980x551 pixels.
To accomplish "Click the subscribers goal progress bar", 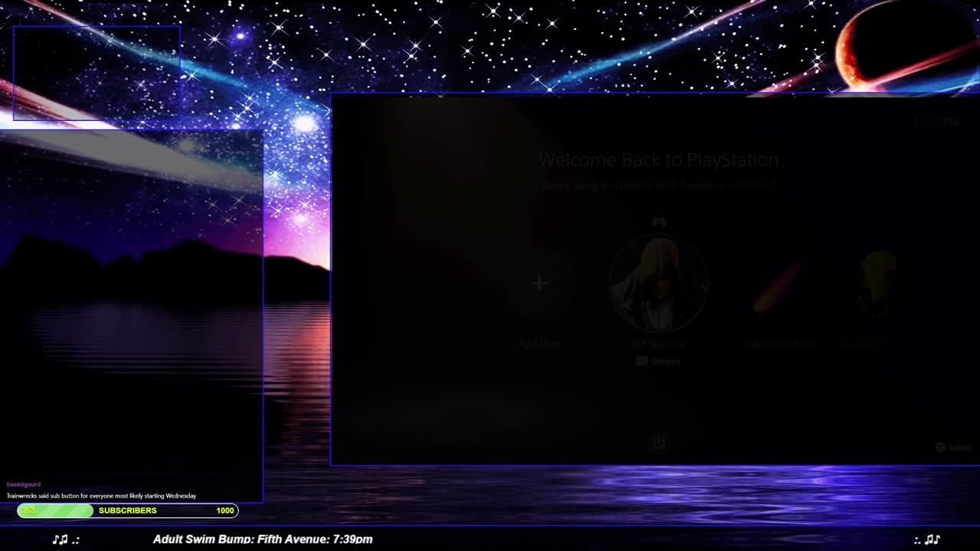I will click(x=128, y=510).
